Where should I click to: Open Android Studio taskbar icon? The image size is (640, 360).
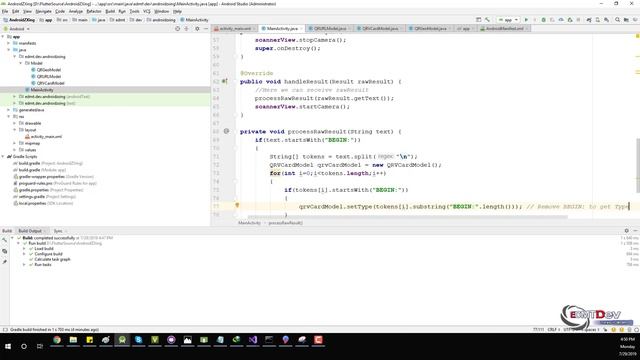click(x=122, y=340)
